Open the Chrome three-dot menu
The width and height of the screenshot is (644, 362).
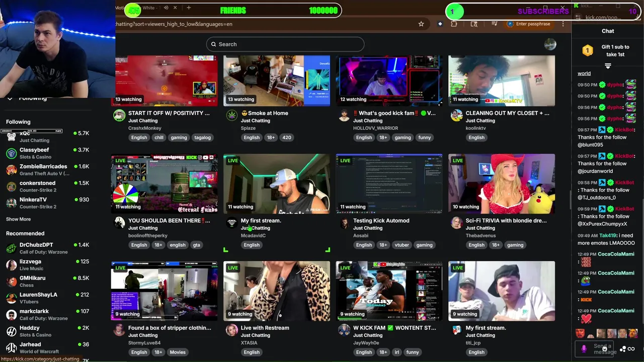coord(563,24)
